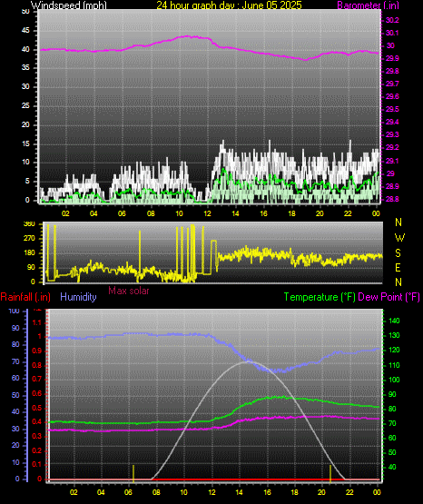Click the blue Humidity legend label
This screenshot has width=423, height=504.
coord(78,297)
